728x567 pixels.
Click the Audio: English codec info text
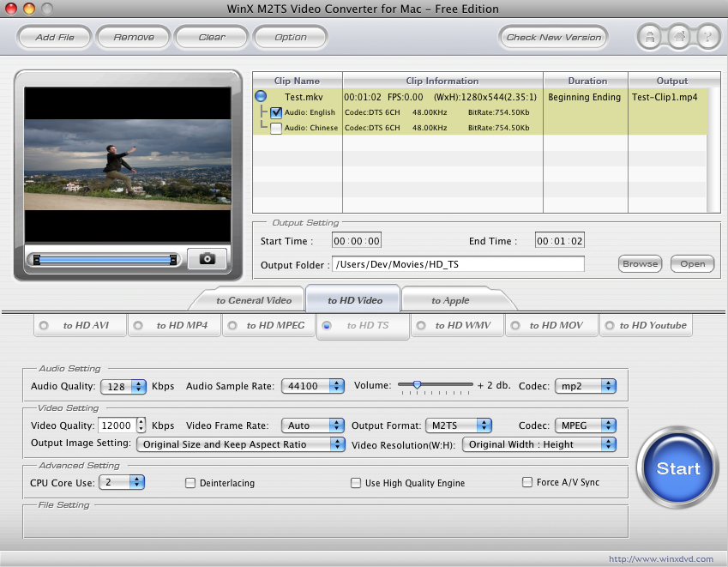[437, 112]
